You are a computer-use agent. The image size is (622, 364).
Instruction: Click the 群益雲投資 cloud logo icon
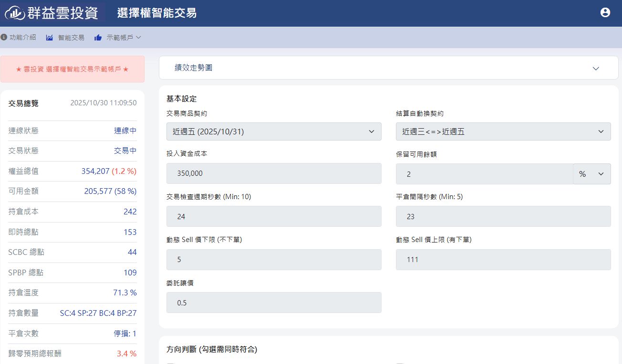[14, 13]
